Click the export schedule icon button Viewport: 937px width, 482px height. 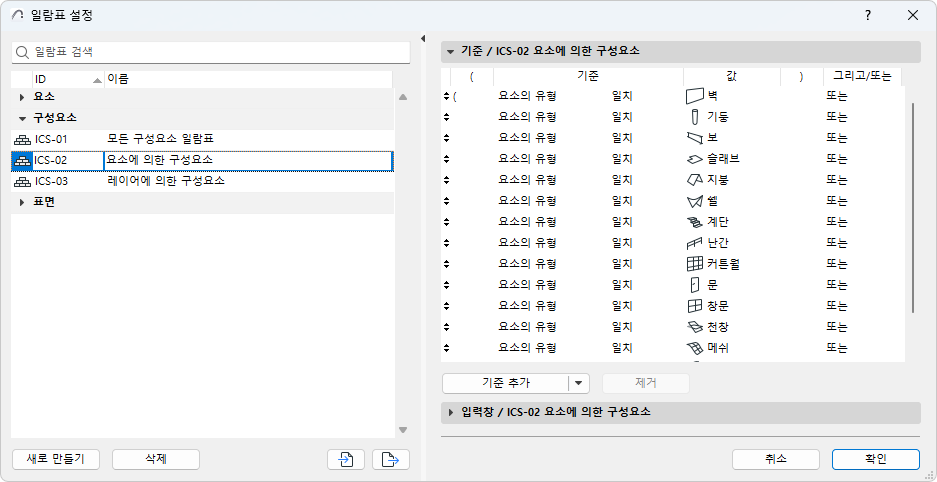tap(391, 459)
